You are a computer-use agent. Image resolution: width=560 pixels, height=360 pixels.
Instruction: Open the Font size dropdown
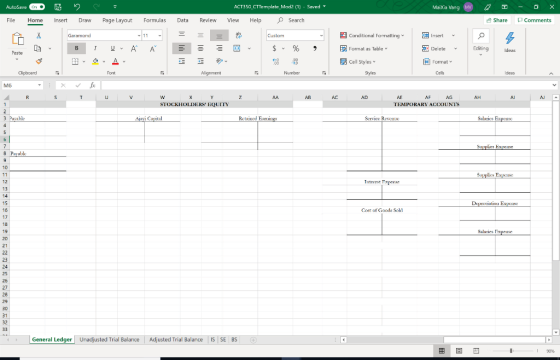click(159, 35)
